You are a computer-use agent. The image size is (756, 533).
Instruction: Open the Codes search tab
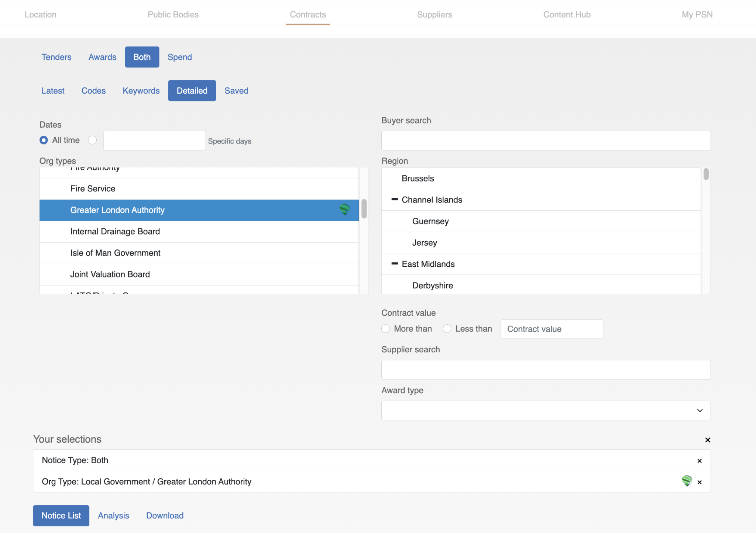click(94, 91)
